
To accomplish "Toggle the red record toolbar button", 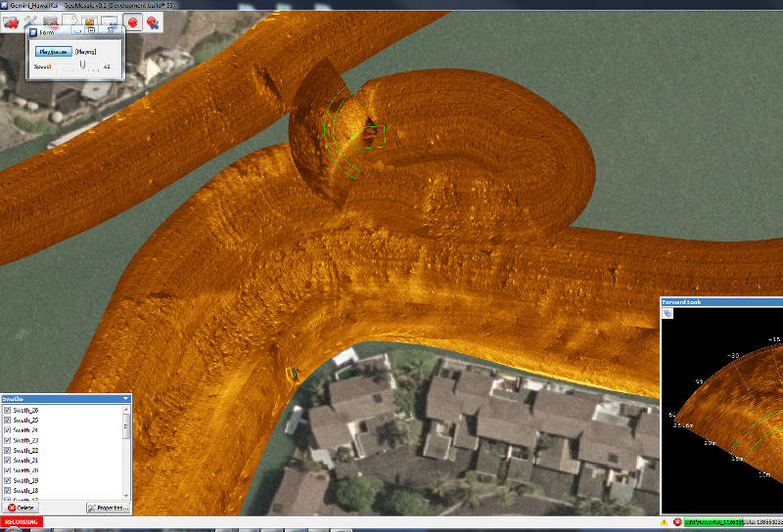I will click(132, 22).
